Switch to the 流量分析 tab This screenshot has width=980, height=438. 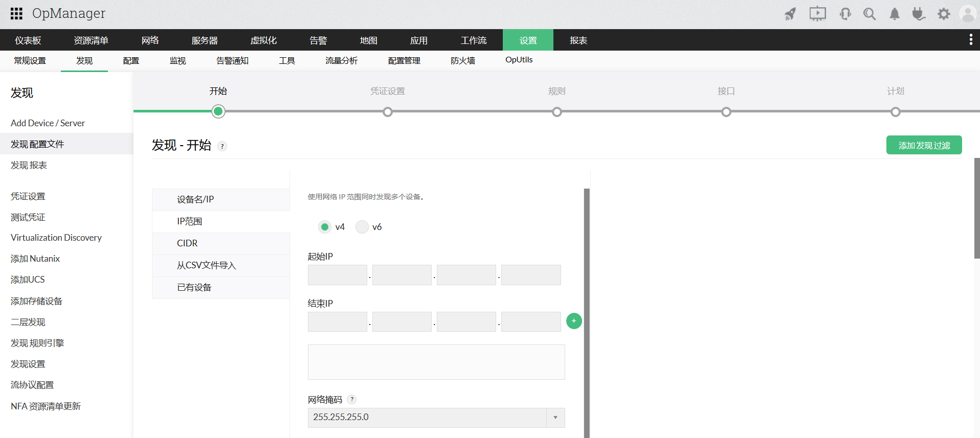[341, 61]
